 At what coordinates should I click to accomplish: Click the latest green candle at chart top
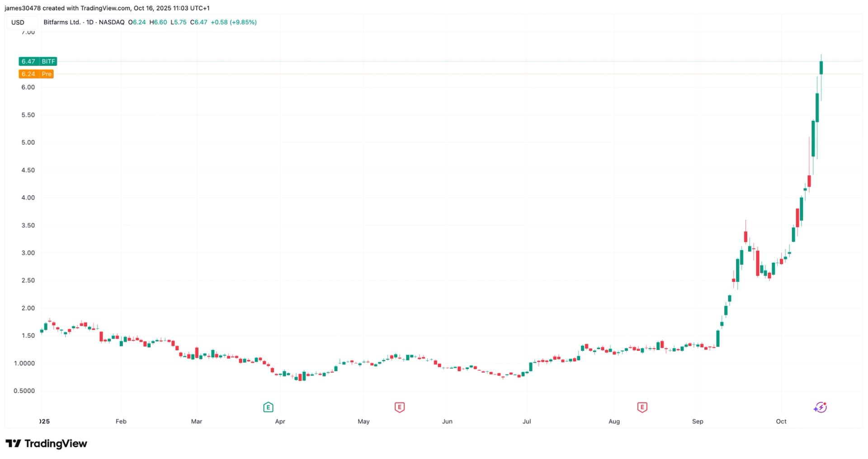click(821, 68)
